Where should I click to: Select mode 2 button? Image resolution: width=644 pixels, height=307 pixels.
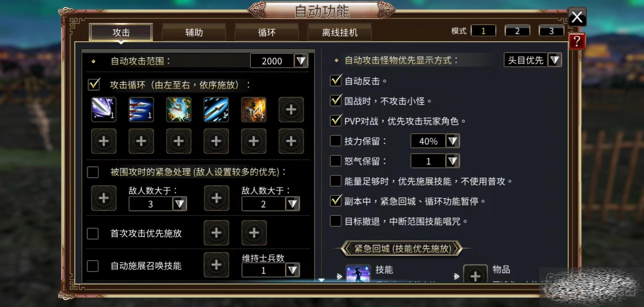pyautogui.click(x=517, y=31)
